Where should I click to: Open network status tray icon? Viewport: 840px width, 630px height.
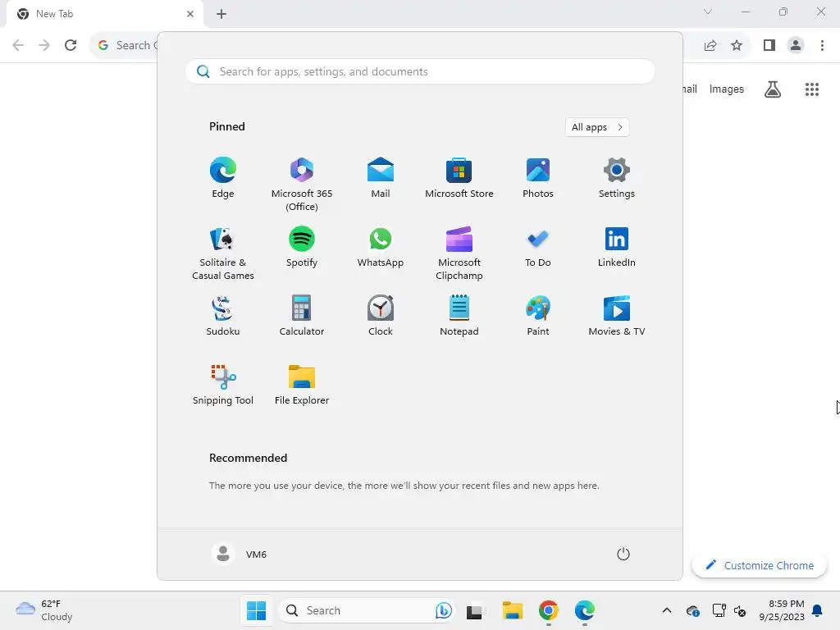[x=719, y=610]
